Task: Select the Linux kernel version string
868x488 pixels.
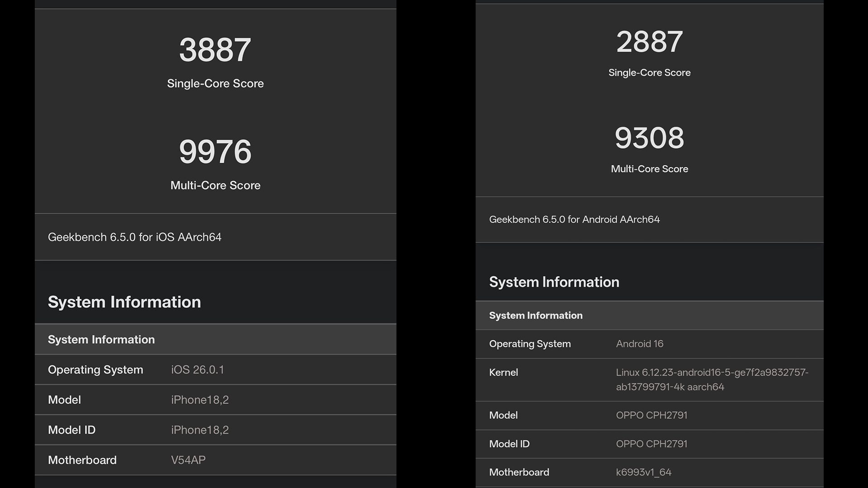Action: click(712, 380)
